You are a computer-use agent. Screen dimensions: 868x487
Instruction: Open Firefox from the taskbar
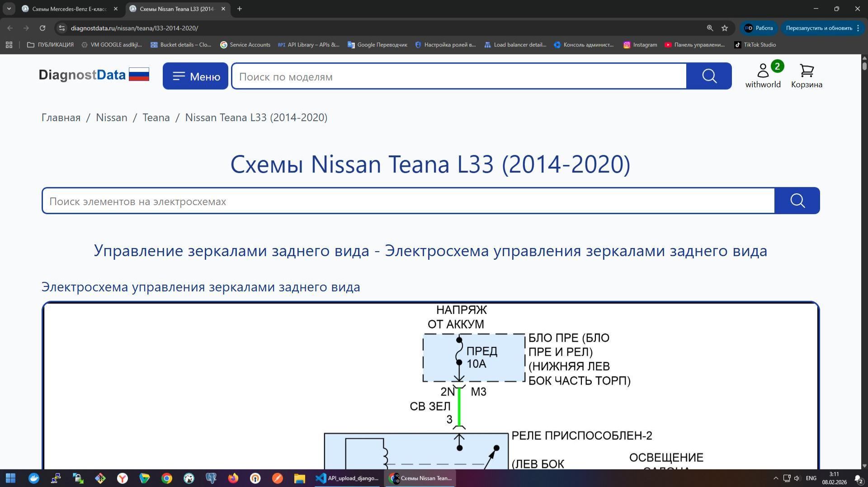pos(232,478)
